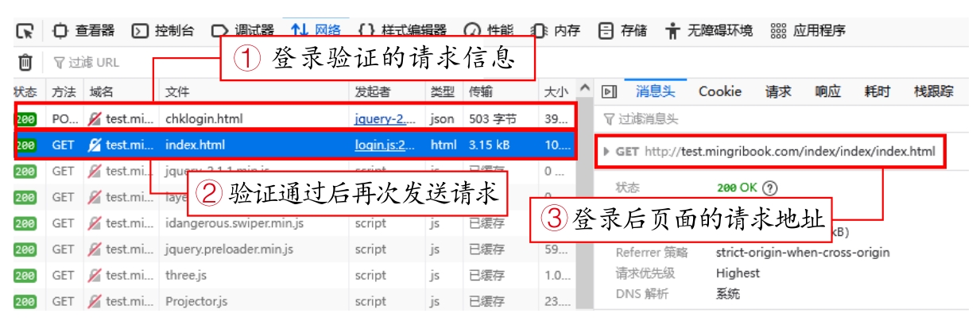Screen dimensions: 980x321
Task: Open the 响应 response tab
Action: [x=827, y=91]
